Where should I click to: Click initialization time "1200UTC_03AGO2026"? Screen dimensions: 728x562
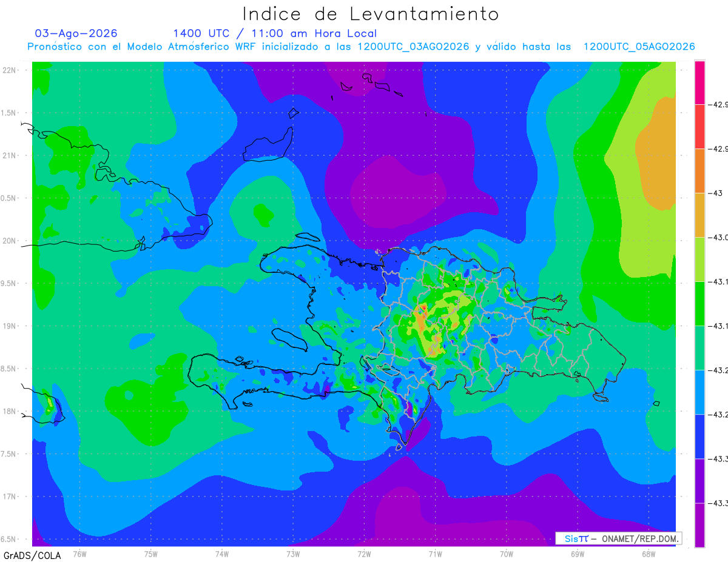coord(413,47)
